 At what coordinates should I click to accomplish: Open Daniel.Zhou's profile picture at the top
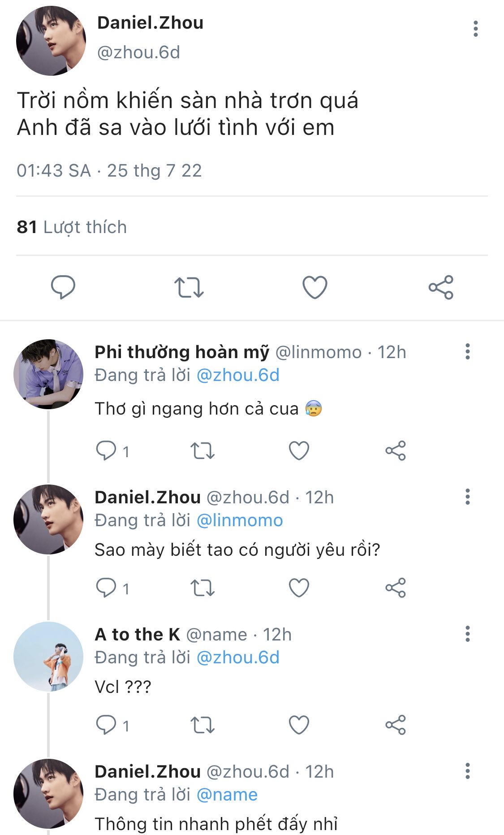pos(51,41)
